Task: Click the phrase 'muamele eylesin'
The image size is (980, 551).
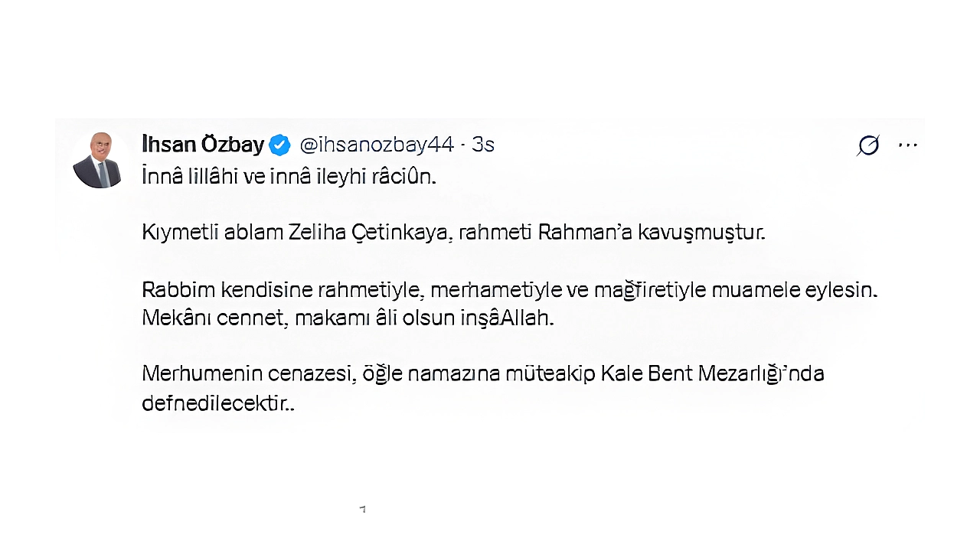Action: click(793, 290)
